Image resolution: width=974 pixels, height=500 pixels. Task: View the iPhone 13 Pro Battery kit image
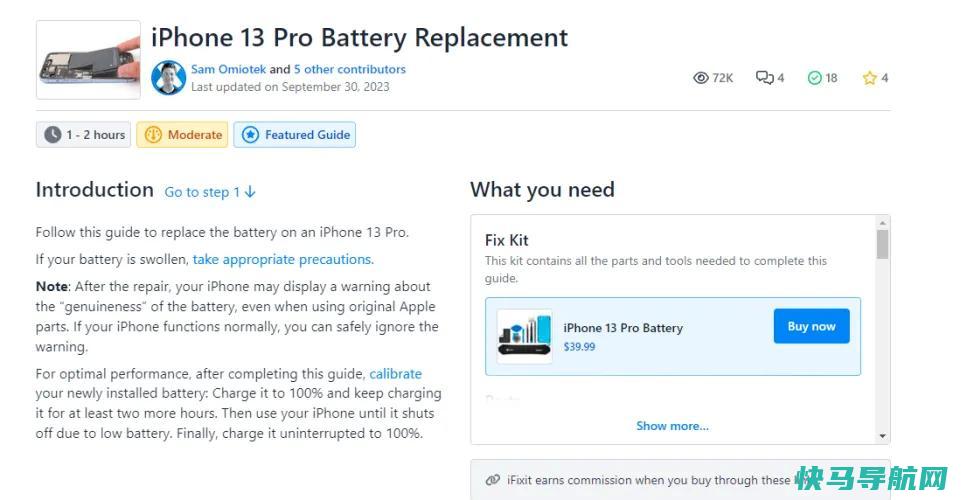click(x=525, y=336)
